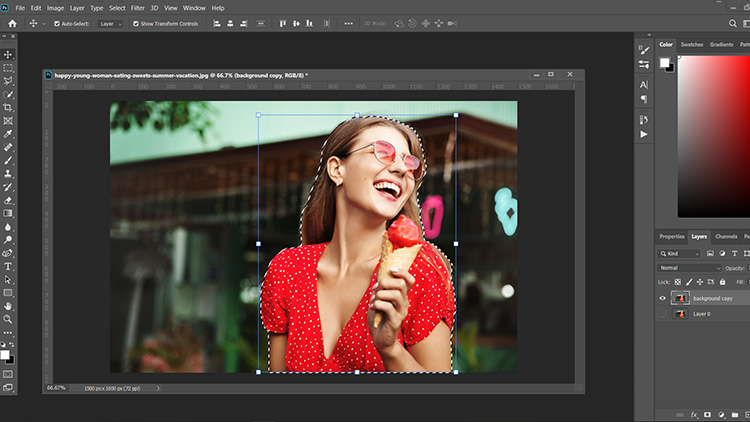Create new fill or adjustment layer
Image resolution: width=750 pixels, height=422 pixels.
click(x=721, y=414)
